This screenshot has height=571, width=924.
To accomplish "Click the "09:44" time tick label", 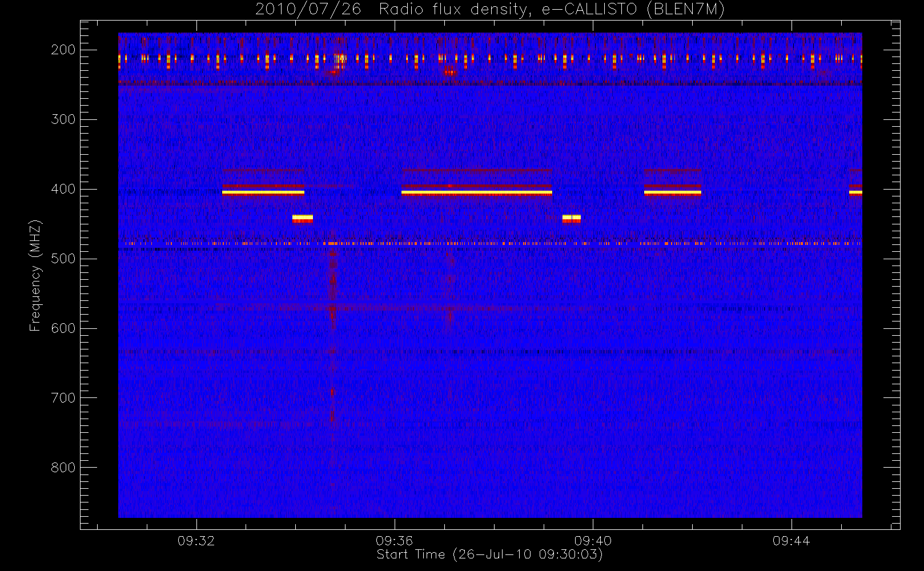I will coord(791,541).
